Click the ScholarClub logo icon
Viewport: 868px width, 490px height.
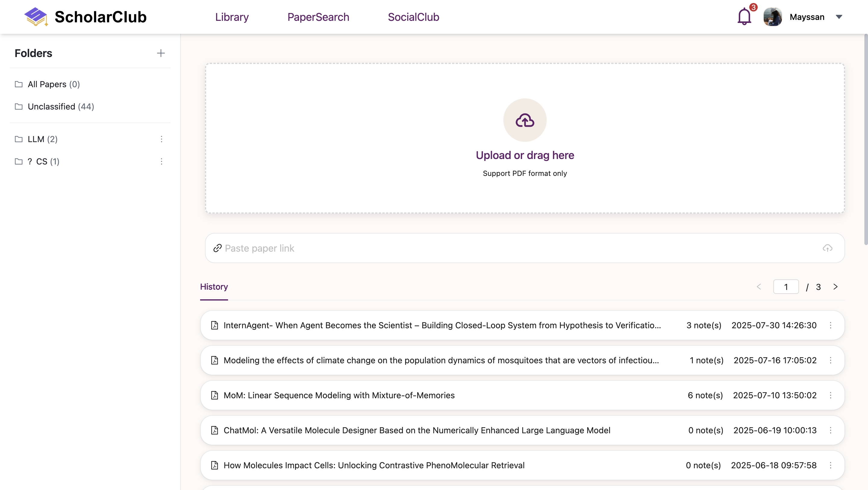coord(36,17)
